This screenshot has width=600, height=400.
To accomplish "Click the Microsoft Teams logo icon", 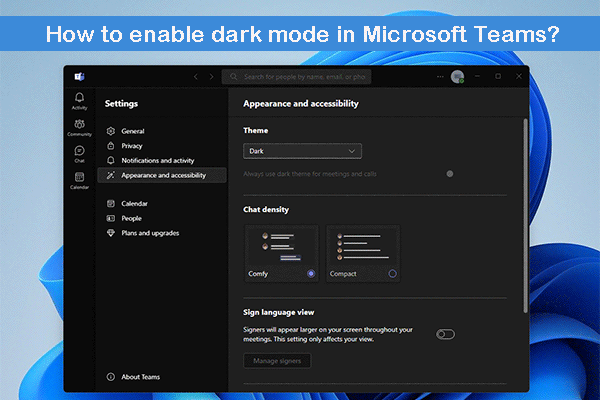I will [x=79, y=77].
